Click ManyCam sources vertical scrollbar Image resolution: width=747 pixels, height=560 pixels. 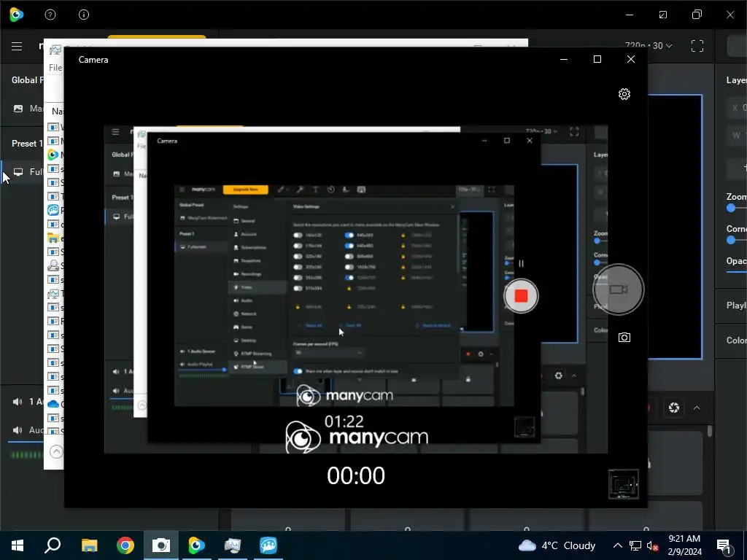[710, 431]
